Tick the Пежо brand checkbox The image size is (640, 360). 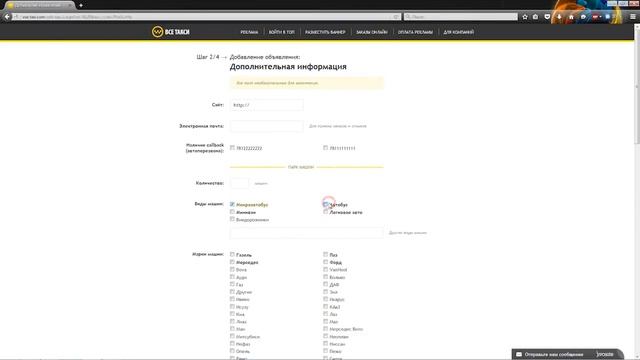pyautogui.click(x=325, y=351)
